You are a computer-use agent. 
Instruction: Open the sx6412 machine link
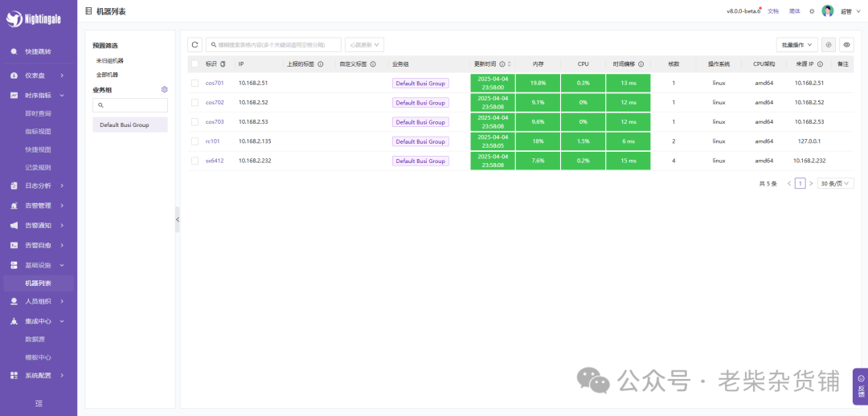(x=215, y=161)
